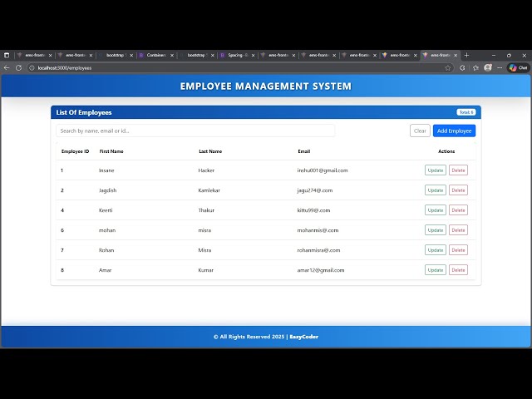
Task: Click the Clear button
Action: pyautogui.click(x=420, y=131)
